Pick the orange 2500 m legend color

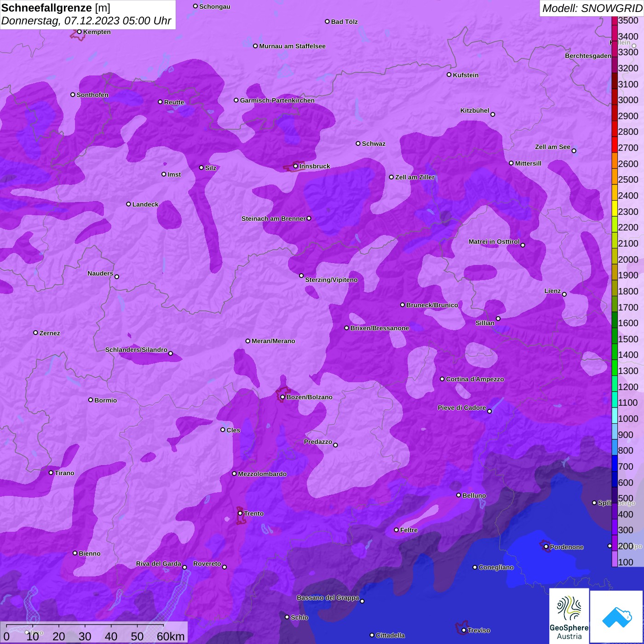(x=615, y=177)
